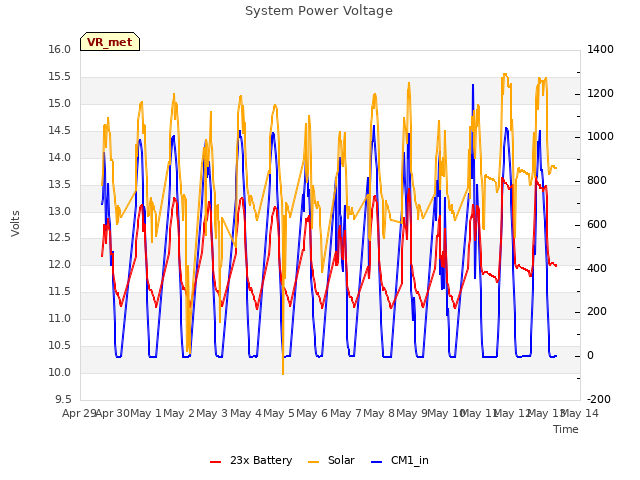640x480 pixels.
Task: Click the 10.5 left axis tick label
Action: click(60, 345)
